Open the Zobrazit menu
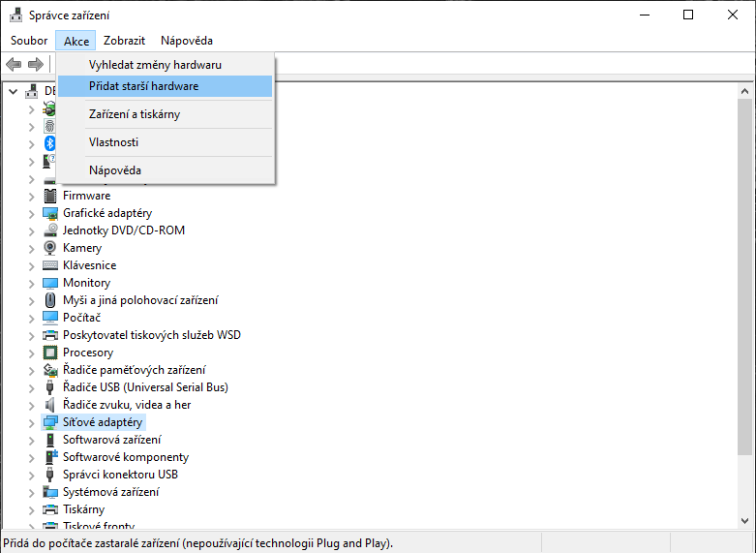Screen dimensions: 756x553 (125, 41)
